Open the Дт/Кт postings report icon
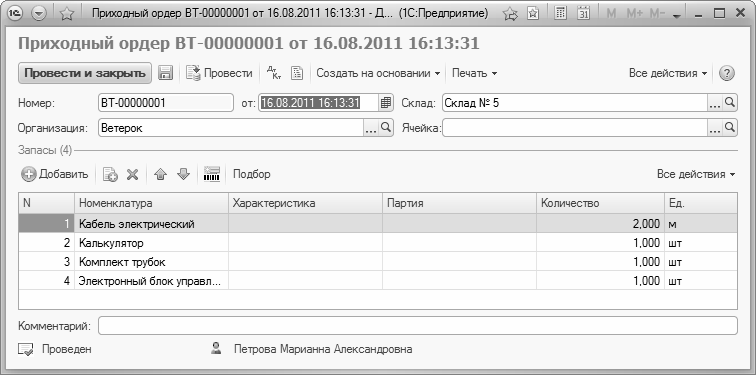756x375 pixels. coord(273,73)
